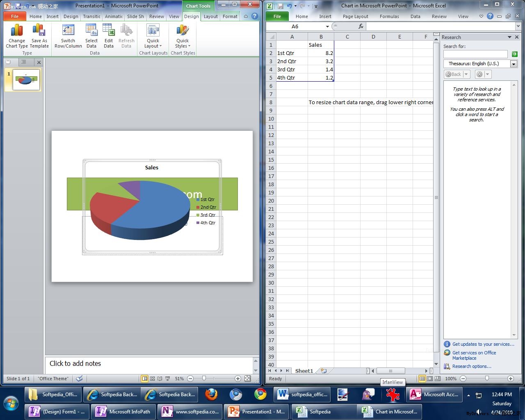This screenshot has height=420, width=525.
Task: Click Back button in Research pane
Action: tap(454, 74)
